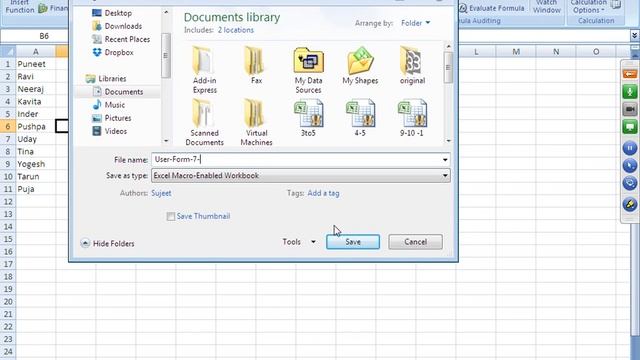This screenshot has width=640, height=360.
Task: Click the yellow highlighter recorder icon
Action: coord(630,204)
